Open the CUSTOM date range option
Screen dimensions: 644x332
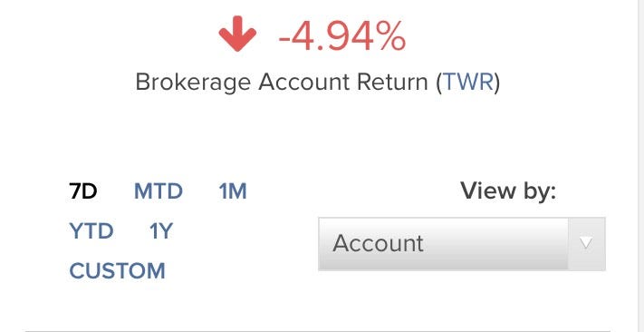tap(117, 271)
